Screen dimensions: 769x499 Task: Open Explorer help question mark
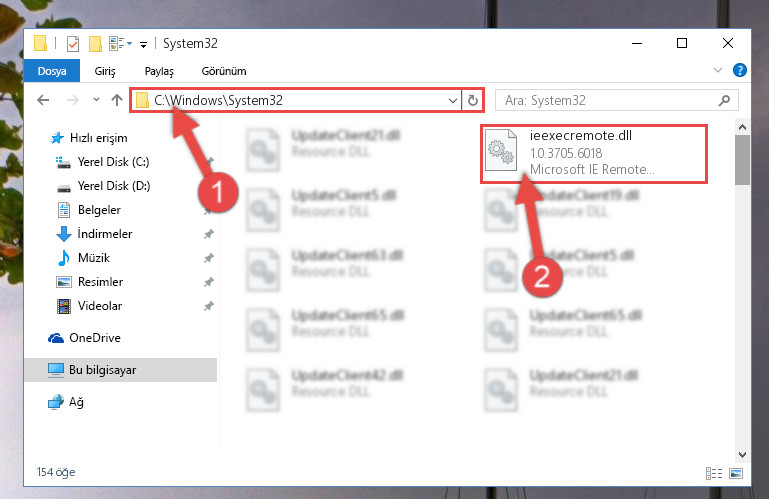click(x=740, y=70)
